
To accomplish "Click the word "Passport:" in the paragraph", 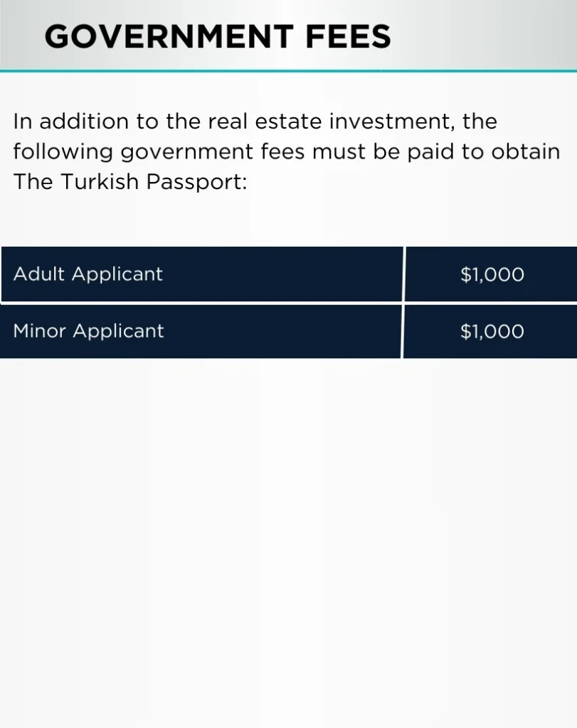I will click(x=196, y=182).
